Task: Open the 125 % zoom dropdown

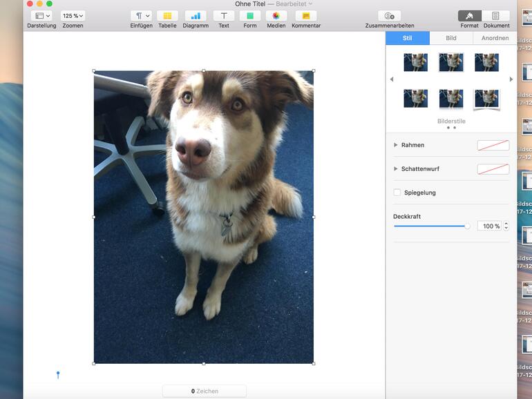Action: pyautogui.click(x=73, y=16)
